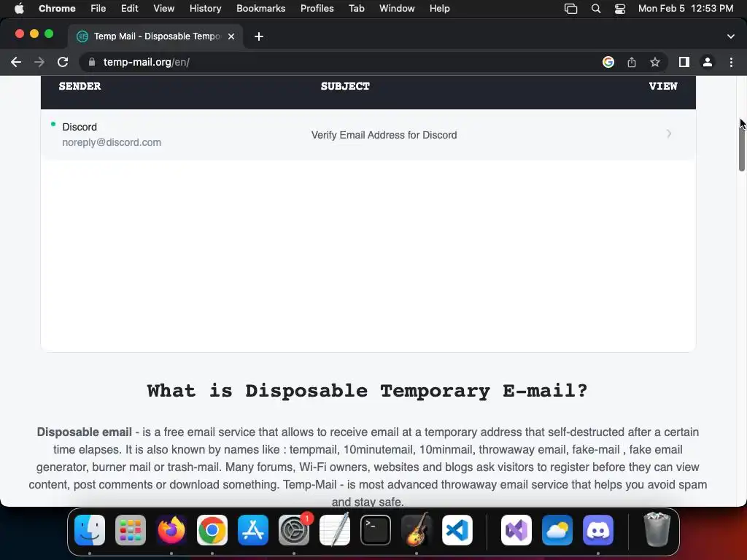The image size is (747, 560).
Task: Share this page via share icon
Action: 632,62
